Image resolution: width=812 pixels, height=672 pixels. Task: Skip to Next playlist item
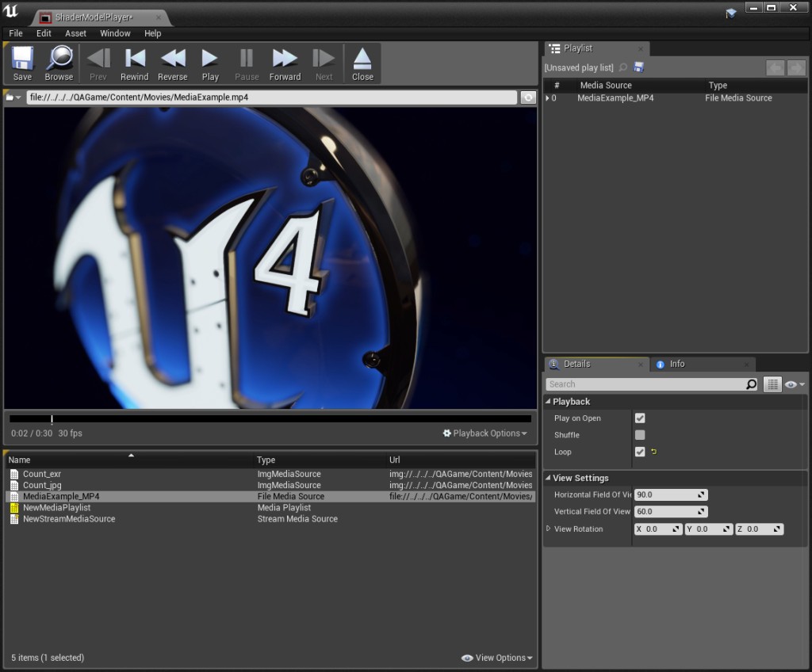click(x=324, y=63)
